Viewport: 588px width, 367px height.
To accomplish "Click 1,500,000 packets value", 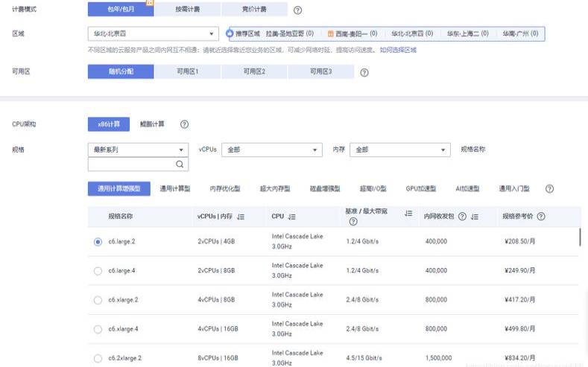I will [438, 358].
